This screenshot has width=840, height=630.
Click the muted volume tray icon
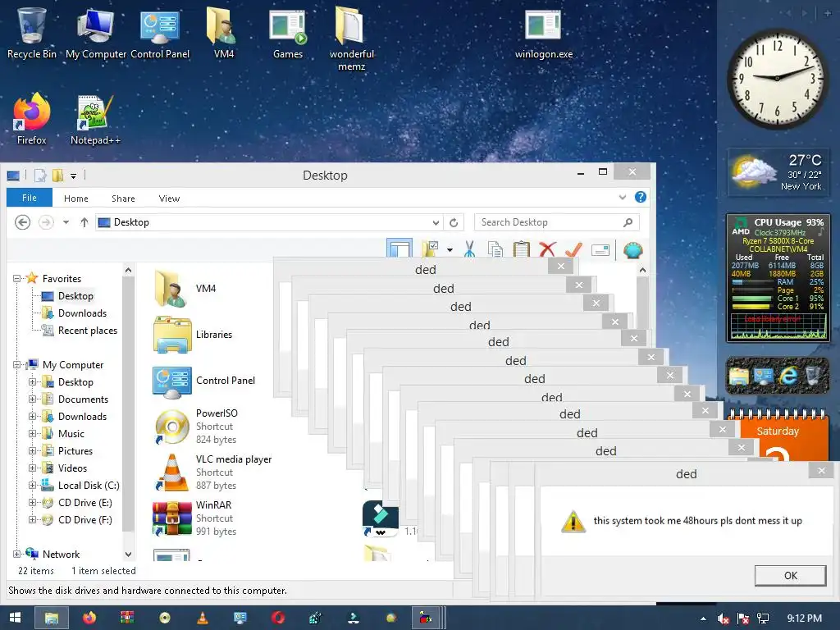pyautogui.click(x=724, y=619)
